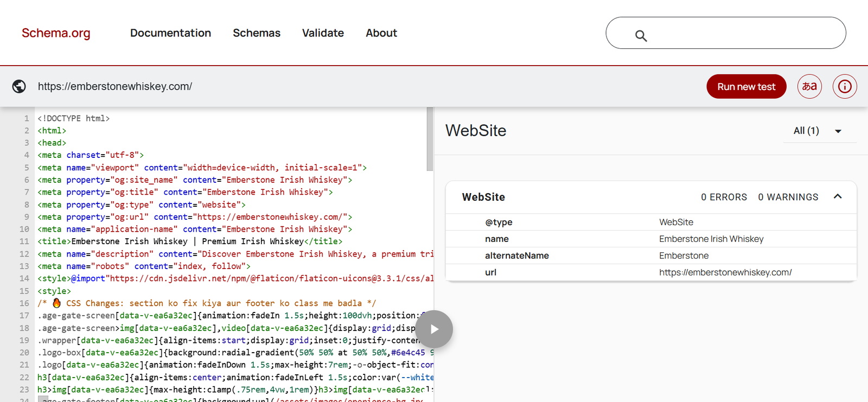The image size is (868, 402).
Task: Click the opening head tag line
Action: pyautogui.click(x=52, y=143)
